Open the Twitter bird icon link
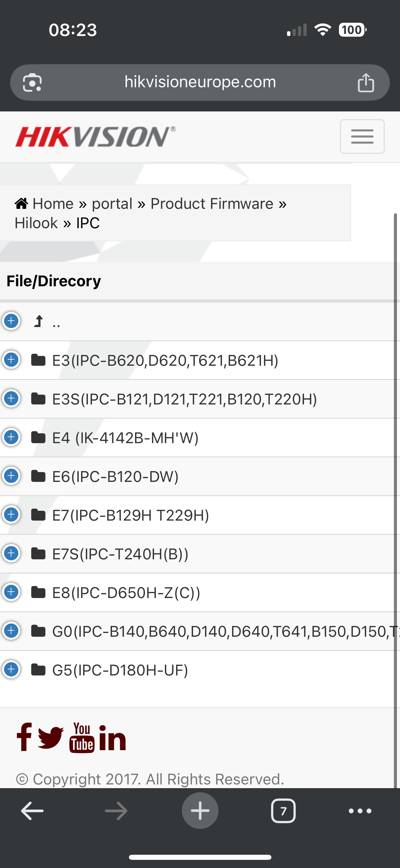Viewport: 400px width, 868px height. 51,738
